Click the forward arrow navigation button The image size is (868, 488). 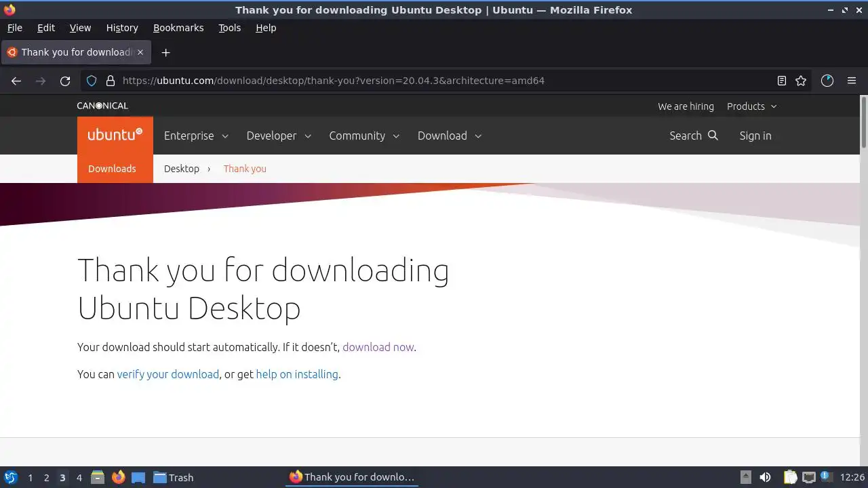41,81
